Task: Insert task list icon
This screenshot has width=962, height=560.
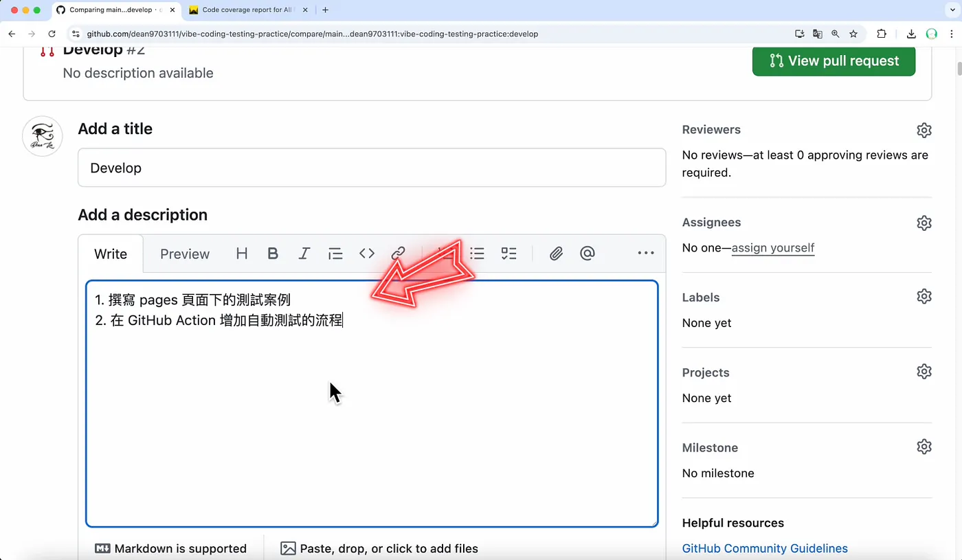Action: (x=508, y=254)
